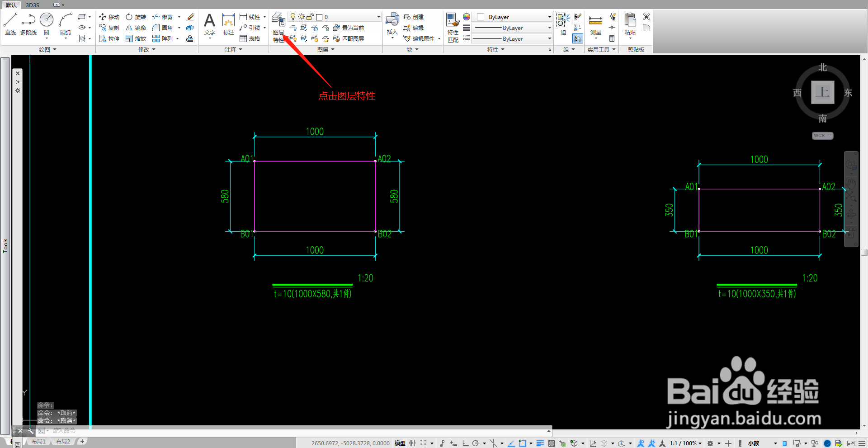Viewport: 868px width, 448px height.
Task: Toggle layer on/off lightbulb icon
Action: coord(293,17)
